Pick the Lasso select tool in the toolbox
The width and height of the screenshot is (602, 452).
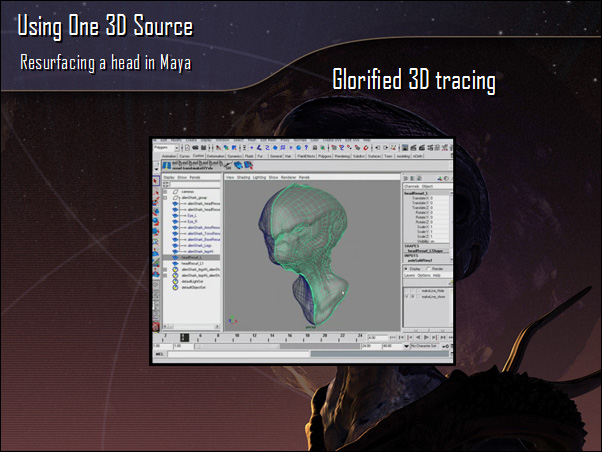click(156, 190)
